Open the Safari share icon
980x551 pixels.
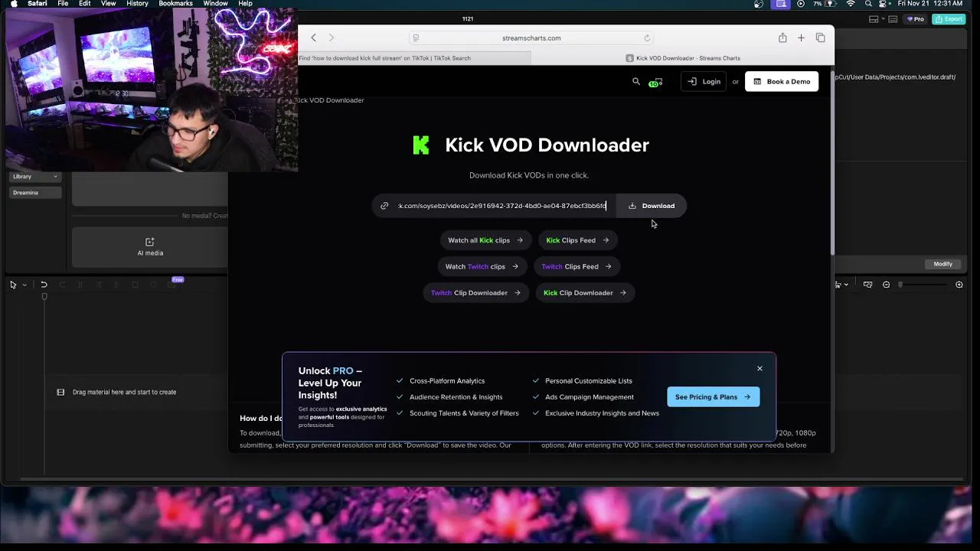point(782,37)
